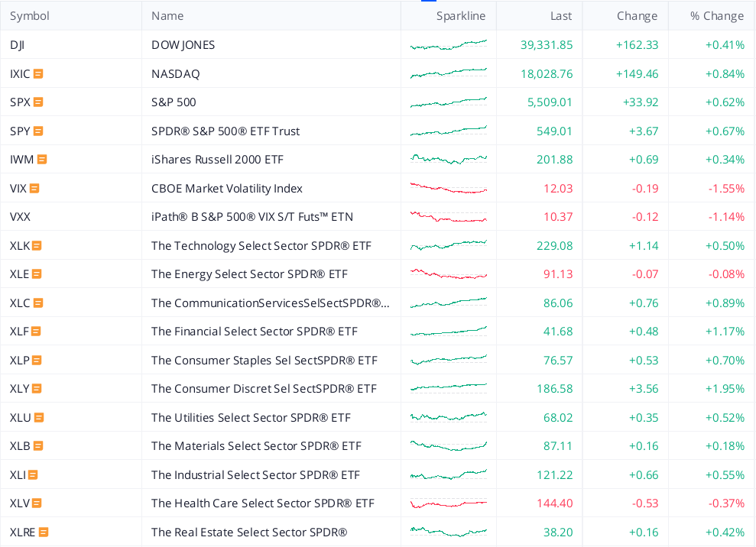Click The Utilities Select Sector SPDR ETF
Screen dimensions: 756x547
251,418
